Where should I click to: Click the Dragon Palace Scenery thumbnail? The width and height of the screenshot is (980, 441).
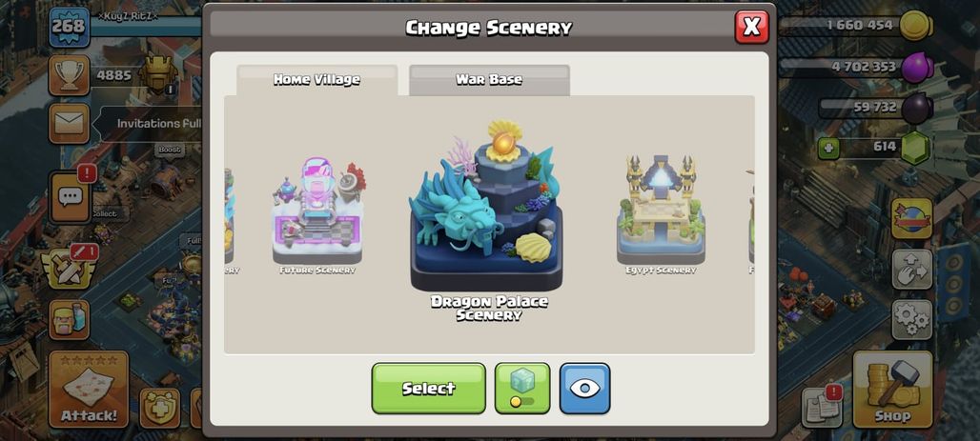coord(488,219)
